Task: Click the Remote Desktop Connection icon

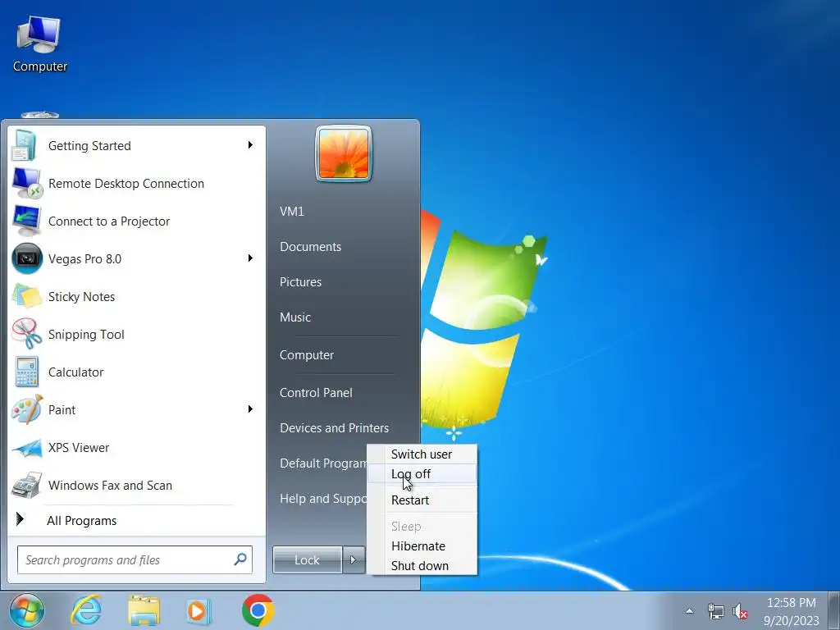Action: (x=26, y=183)
